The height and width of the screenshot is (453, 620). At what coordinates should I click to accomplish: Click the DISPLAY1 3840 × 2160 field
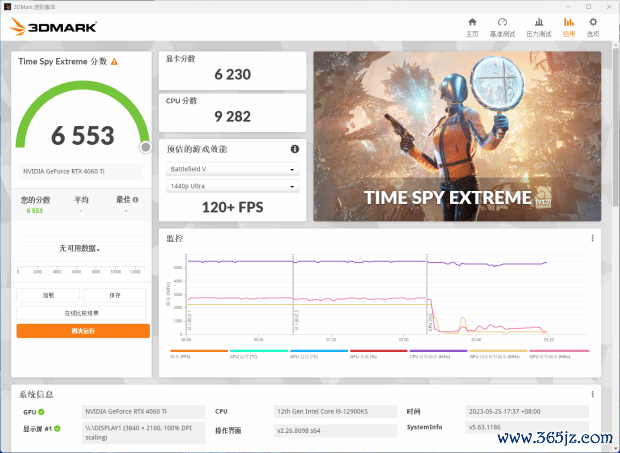pos(144,433)
